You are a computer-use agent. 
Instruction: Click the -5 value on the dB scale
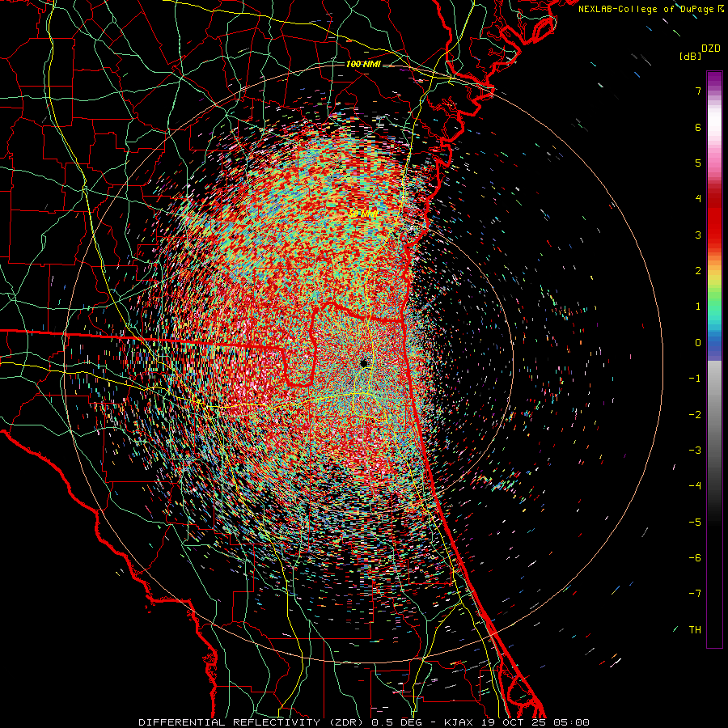695,523
